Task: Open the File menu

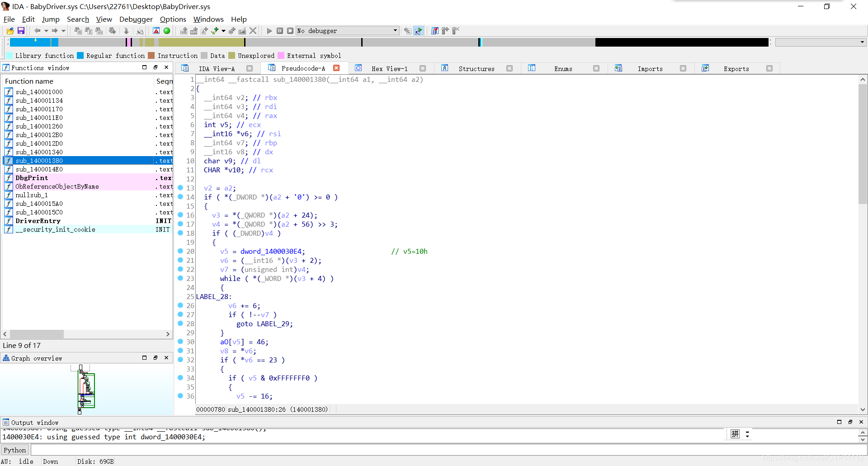Action: 9,19
